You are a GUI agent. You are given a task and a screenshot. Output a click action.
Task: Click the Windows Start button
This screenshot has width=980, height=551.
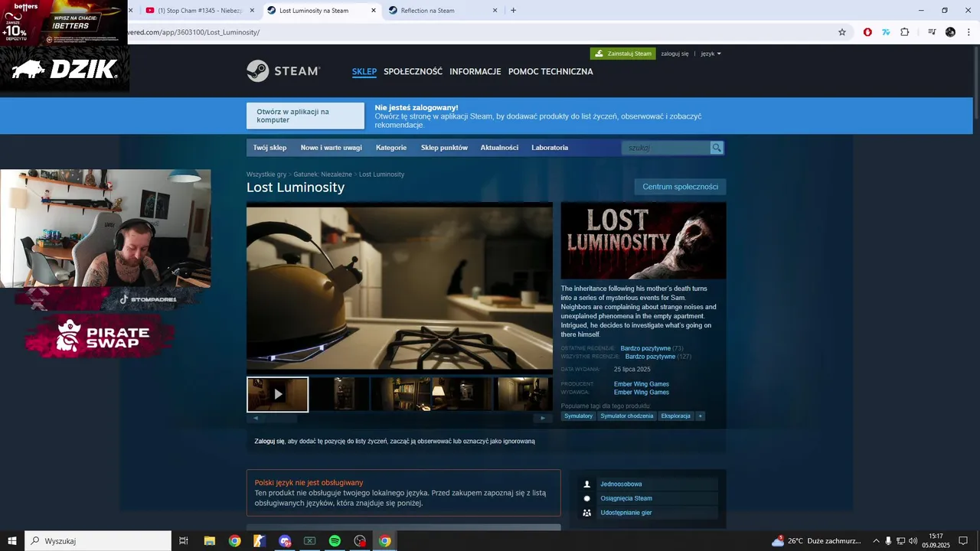pyautogui.click(x=11, y=541)
